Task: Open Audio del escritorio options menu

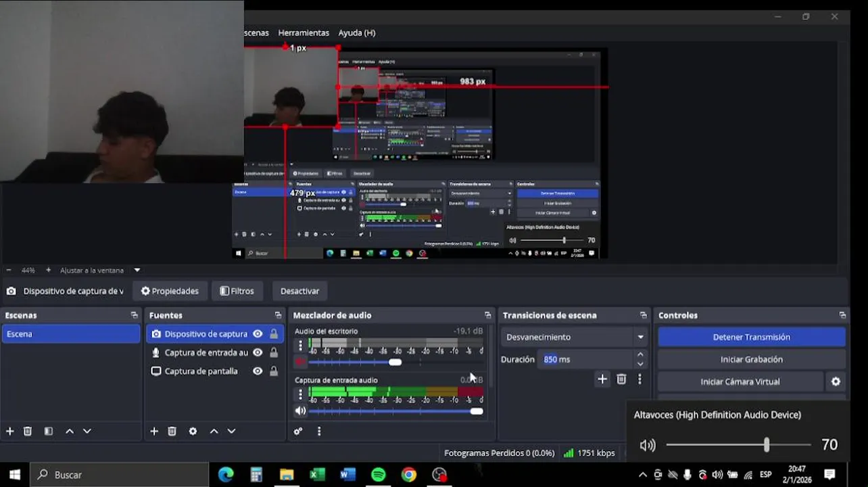Action: 301,345
